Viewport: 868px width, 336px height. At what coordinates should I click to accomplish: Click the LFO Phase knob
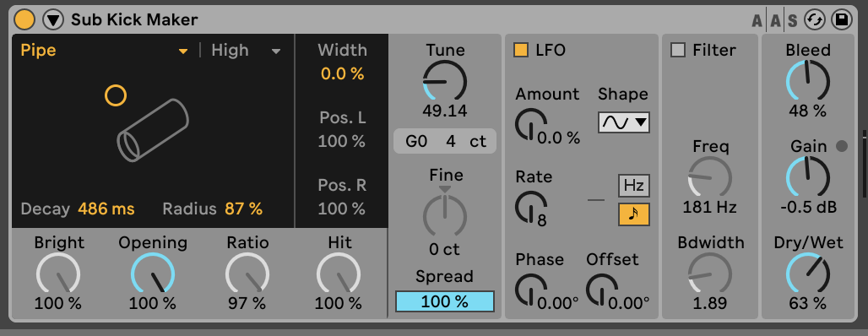[x=531, y=290]
